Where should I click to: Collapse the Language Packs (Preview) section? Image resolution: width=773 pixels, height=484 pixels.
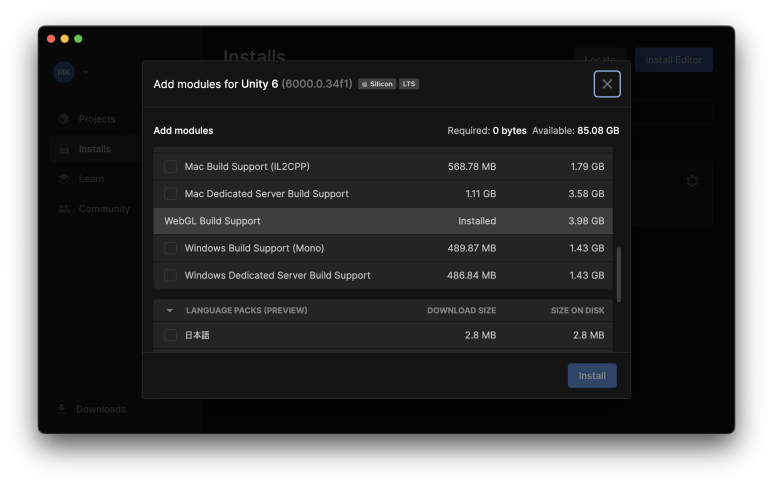[170, 311]
